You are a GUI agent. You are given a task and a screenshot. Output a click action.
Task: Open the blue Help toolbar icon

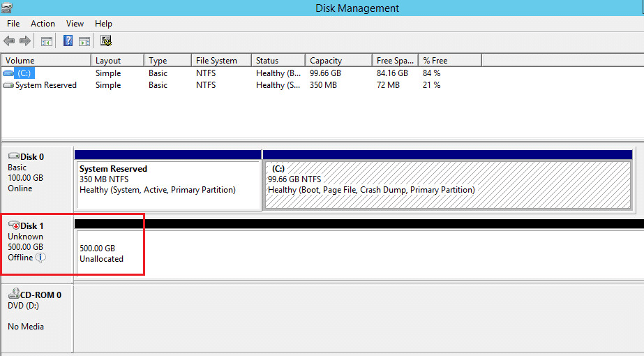(68, 40)
